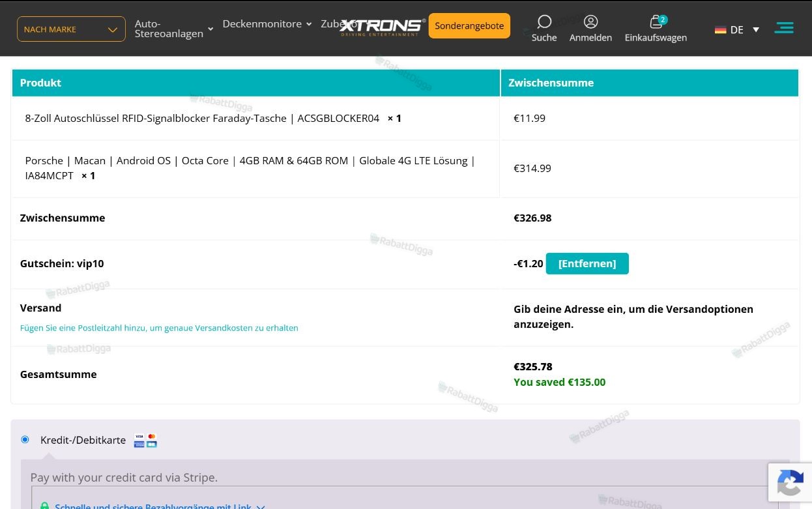The width and height of the screenshot is (812, 509).
Task: Click the Visa Mastercard card logos
Action: tap(145, 441)
